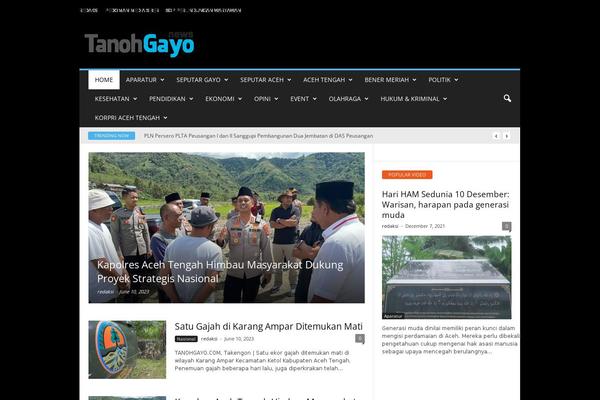Screen dimensions: 600x400
Task: Click the June 10, 2023 date of Satu Gajah
Action: click(x=239, y=339)
